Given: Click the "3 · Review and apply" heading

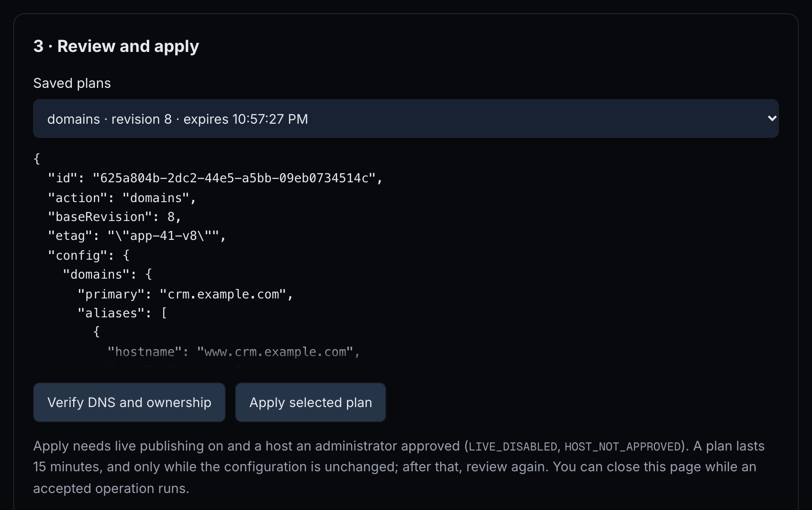Looking at the screenshot, I should click(x=116, y=46).
